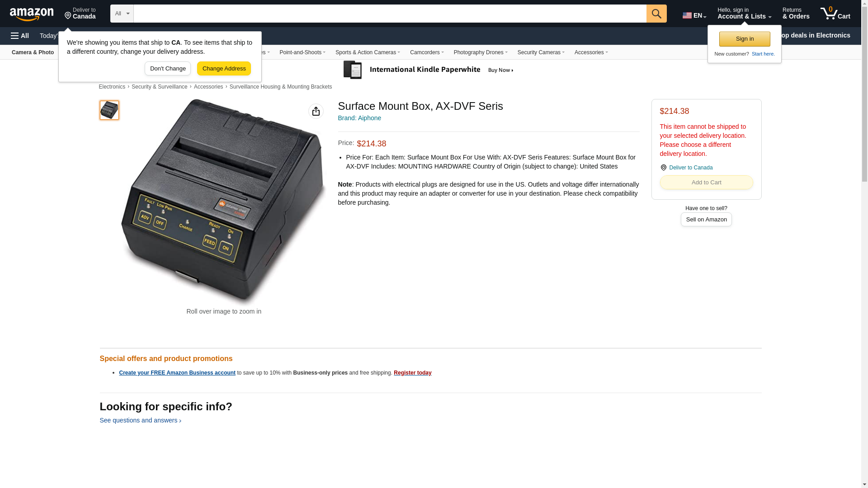Open the Security Cameras submenu

[541, 52]
